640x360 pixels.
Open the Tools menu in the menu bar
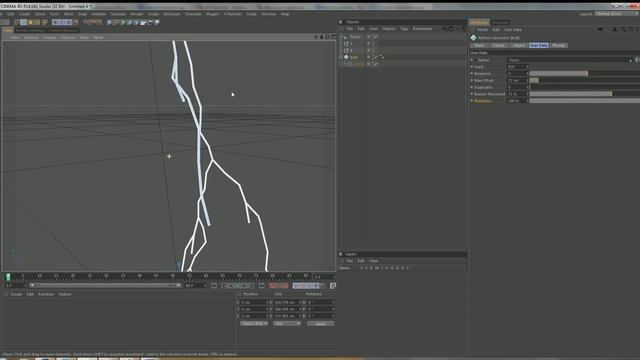[x=54, y=14]
